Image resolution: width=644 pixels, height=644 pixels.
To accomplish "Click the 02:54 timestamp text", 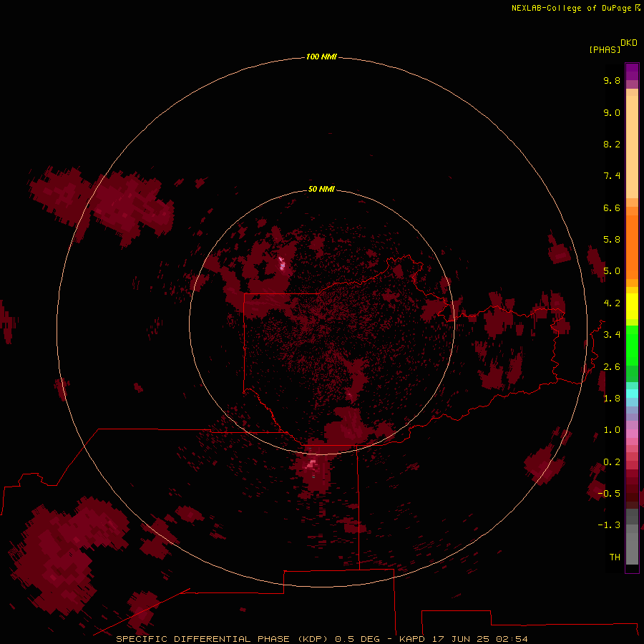I will [512, 639].
